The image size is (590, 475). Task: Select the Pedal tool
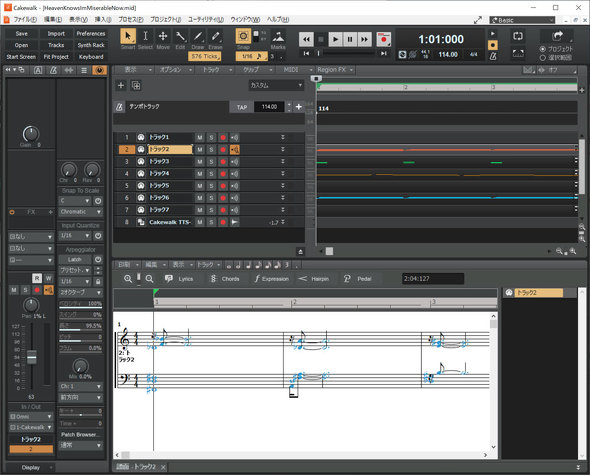pyautogui.click(x=357, y=279)
